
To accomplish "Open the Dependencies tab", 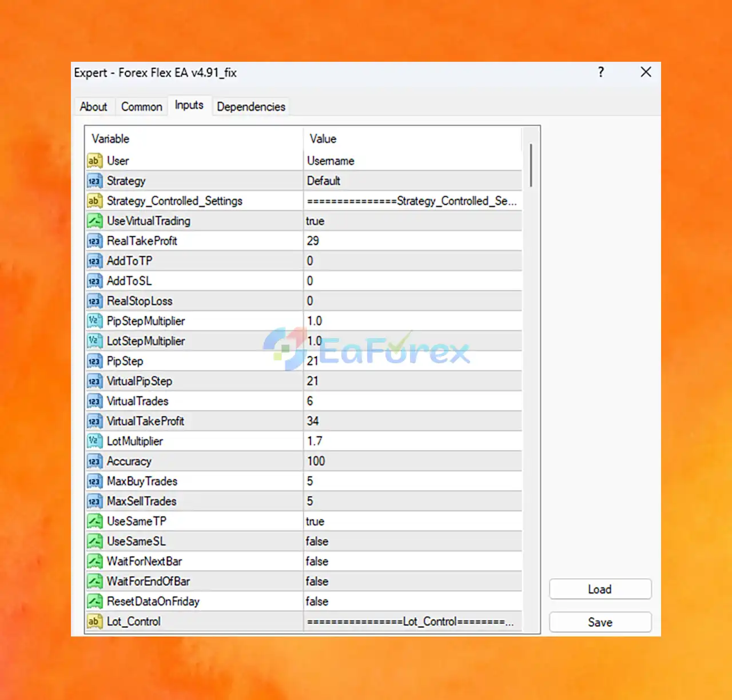I will click(x=251, y=106).
